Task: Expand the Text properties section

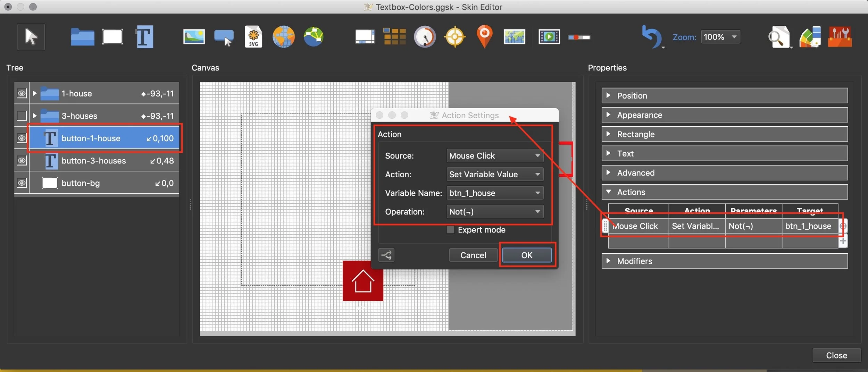Action: tap(725, 153)
